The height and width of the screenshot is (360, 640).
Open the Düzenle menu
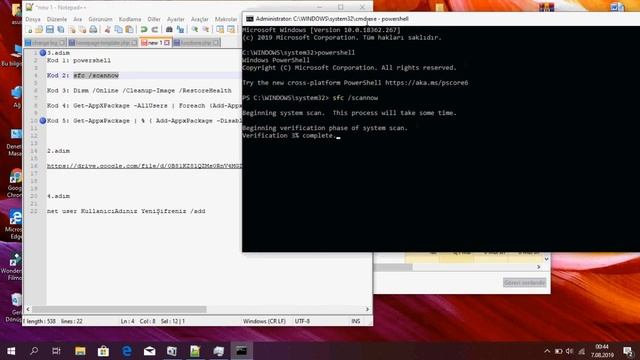click(x=57, y=19)
